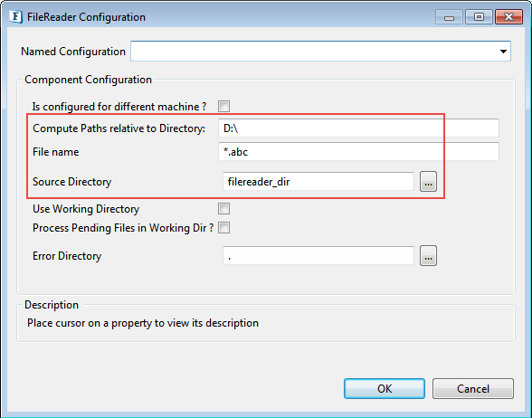Click the FileReader app icon in title bar
The image size is (532, 418).
click(15, 16)
